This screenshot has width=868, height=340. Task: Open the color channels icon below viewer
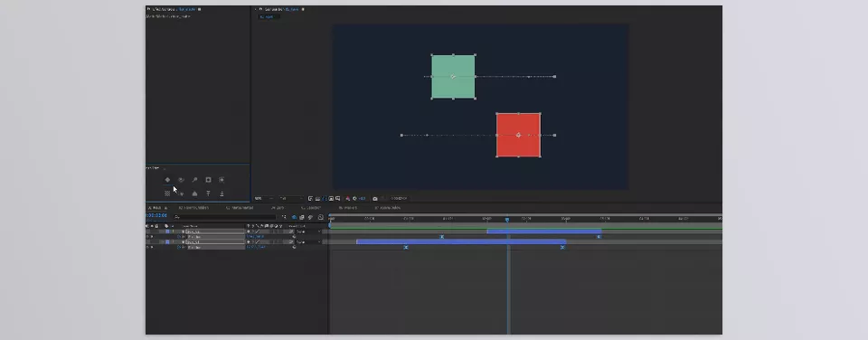coord(347,198)
